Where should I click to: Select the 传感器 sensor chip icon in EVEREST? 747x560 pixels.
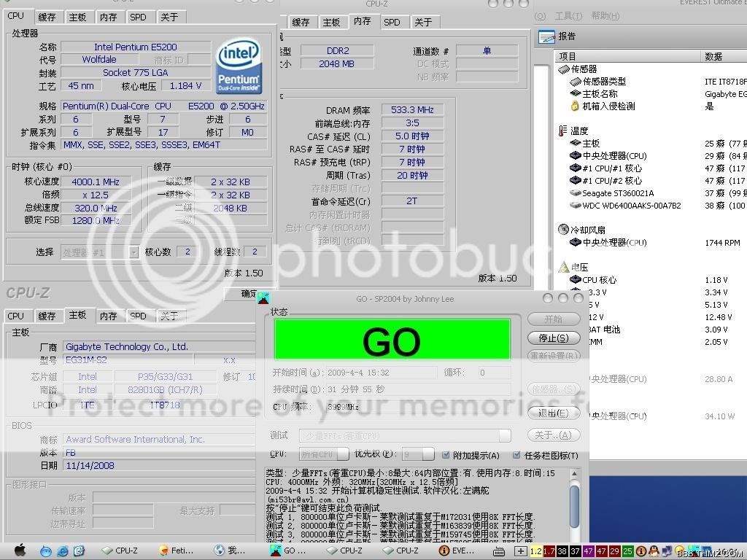pyautogui.click(x=564, y=69)
